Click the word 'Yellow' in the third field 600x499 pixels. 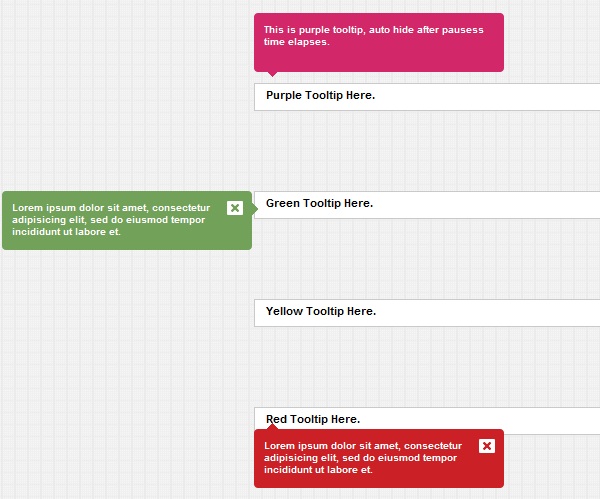[x=284, y=312]
